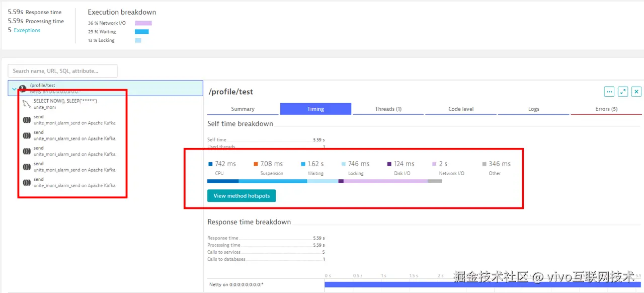Screen dimensions: 644x293
Task: Click the 13 % Locking execution bar
Action: (x=138, y=40)
